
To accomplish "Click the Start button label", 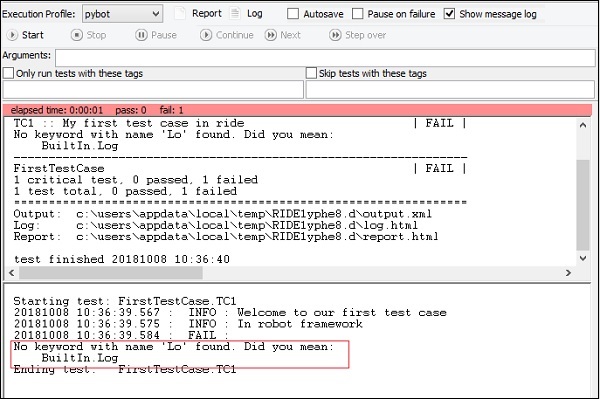I will 33,35.
